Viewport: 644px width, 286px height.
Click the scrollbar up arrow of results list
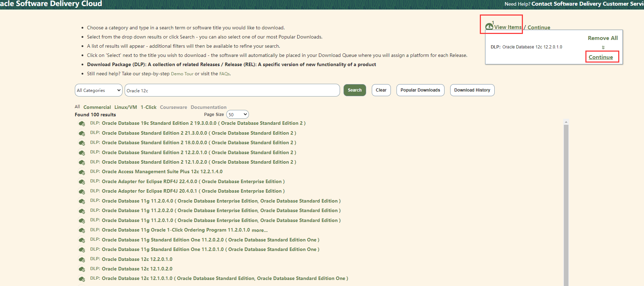pos(566,122)
